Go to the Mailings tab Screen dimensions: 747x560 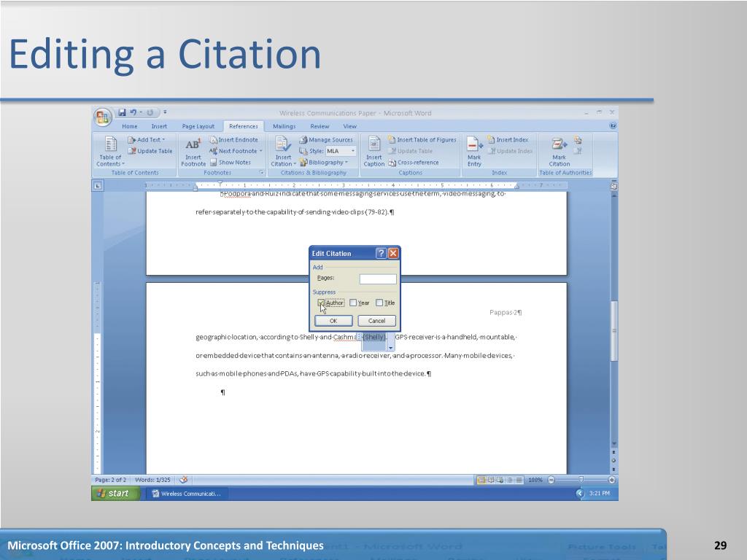[284, 126]
